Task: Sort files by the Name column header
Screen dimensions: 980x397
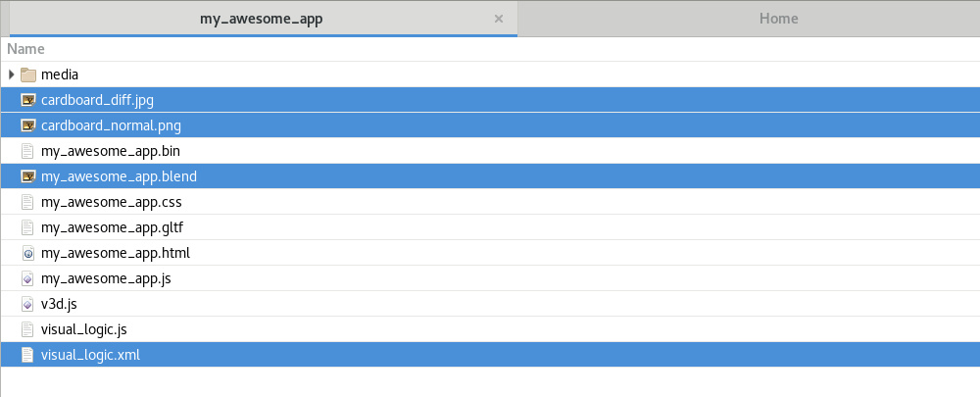Action: [x=26, y=49]
